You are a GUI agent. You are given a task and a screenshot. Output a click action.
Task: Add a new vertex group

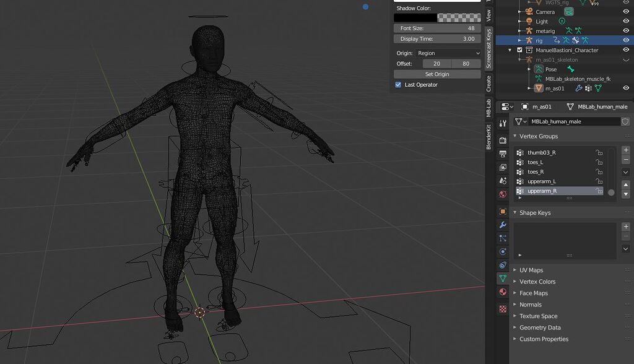coord(625,150)
